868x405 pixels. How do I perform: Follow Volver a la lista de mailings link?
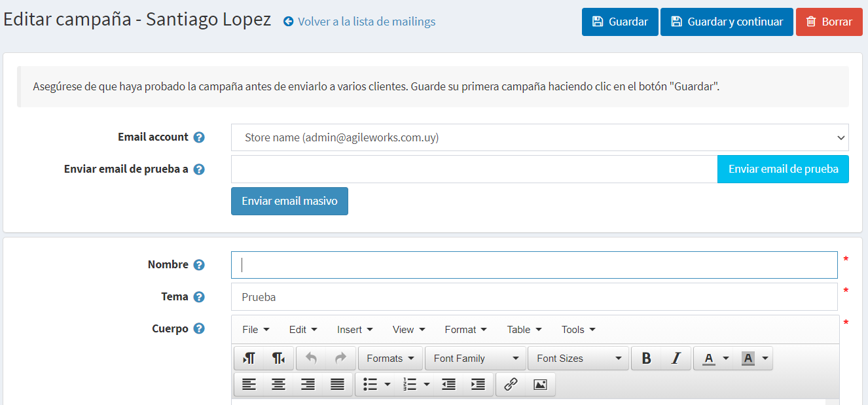[x=359, y=22]
